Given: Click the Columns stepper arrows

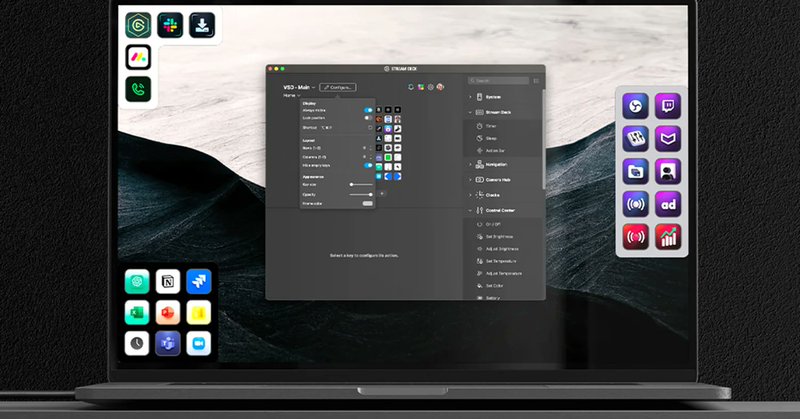Looking at the screenshot, I should tap(371, 157).
